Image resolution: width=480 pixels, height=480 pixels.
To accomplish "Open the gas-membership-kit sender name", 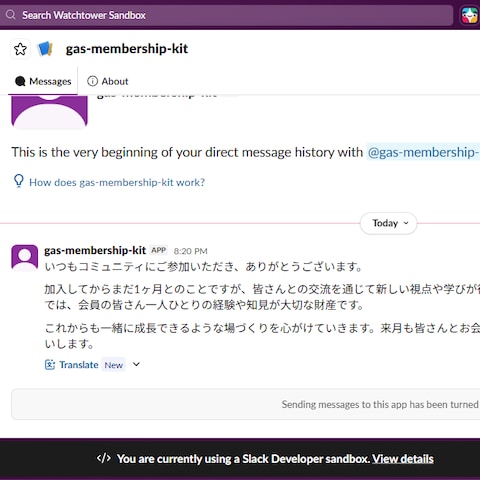I will (x=95, y=250).
